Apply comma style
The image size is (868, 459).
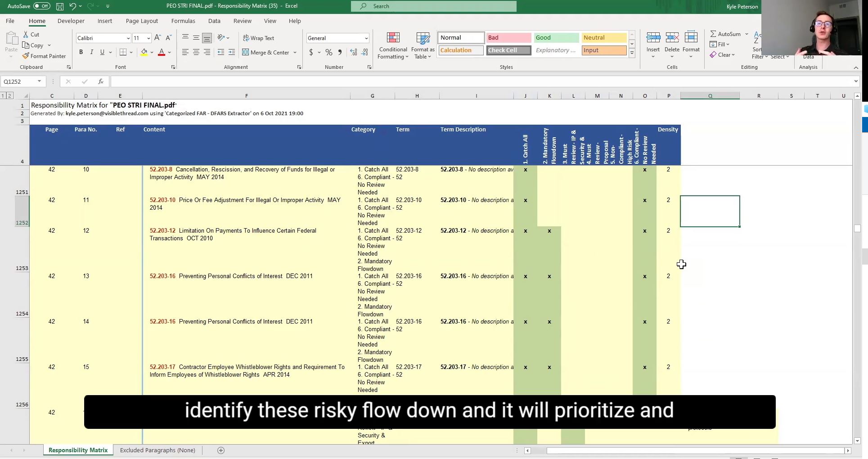pyautogui.click(x=340, y=52)
